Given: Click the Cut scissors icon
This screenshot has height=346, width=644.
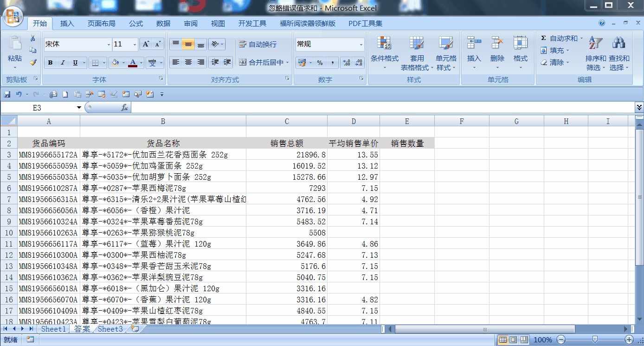Looking at the screenshot, I should pos(32,39).
